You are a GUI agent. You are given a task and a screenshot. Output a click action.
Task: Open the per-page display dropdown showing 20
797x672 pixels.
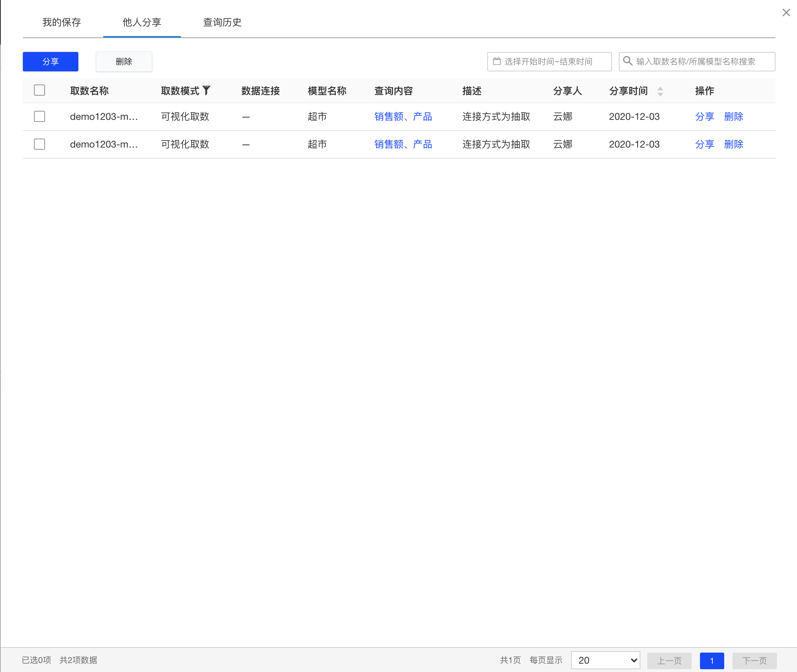click(605, 660)
